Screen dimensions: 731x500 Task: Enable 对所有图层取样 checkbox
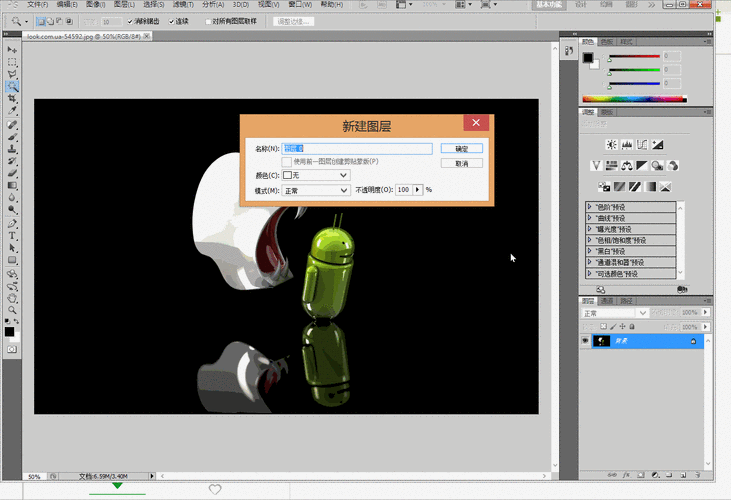208,21
